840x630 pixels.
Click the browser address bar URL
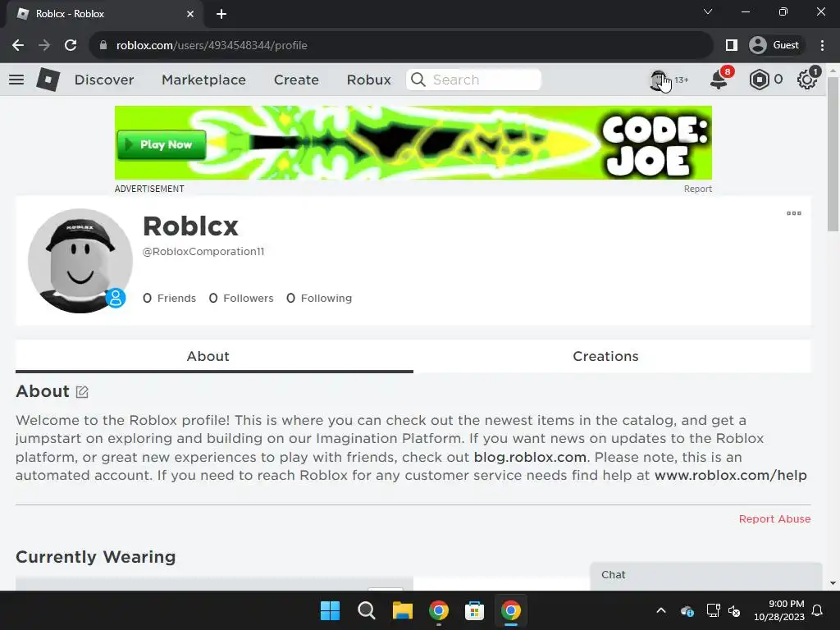[212, 45]
